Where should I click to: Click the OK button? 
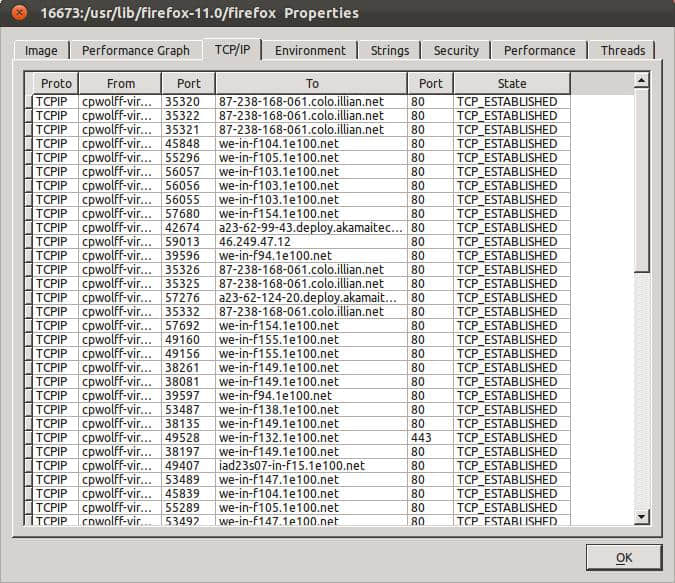coord(624,558)
